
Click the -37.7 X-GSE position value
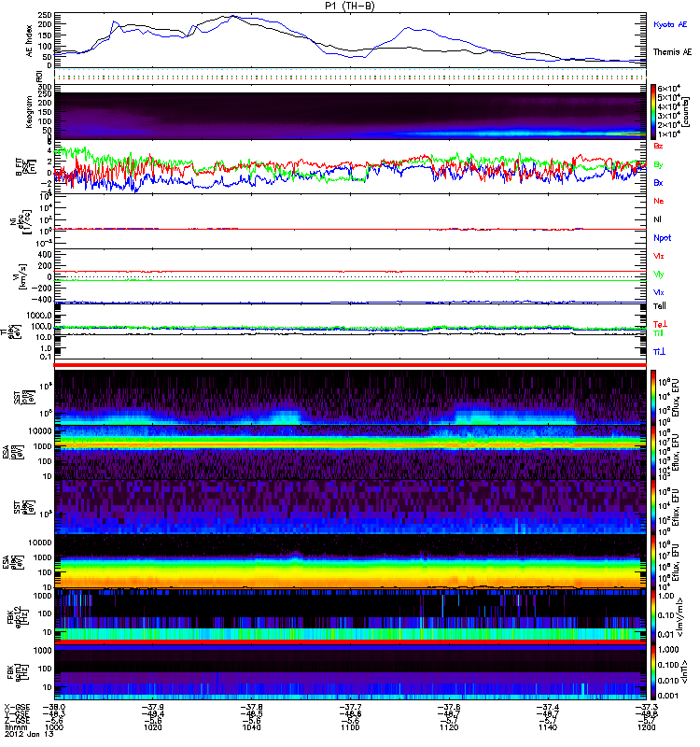click(350, 708)
